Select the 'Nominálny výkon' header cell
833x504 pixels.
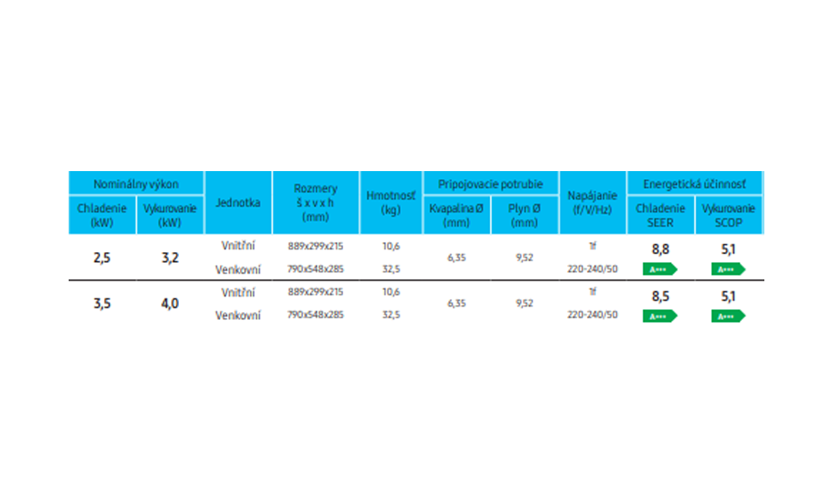coord(136,183)
